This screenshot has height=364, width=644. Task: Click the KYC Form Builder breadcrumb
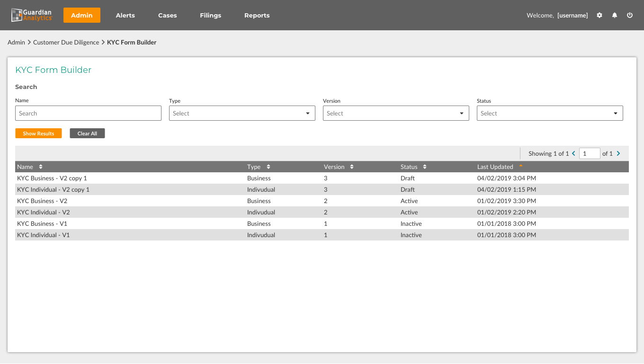tap(132, 42)
